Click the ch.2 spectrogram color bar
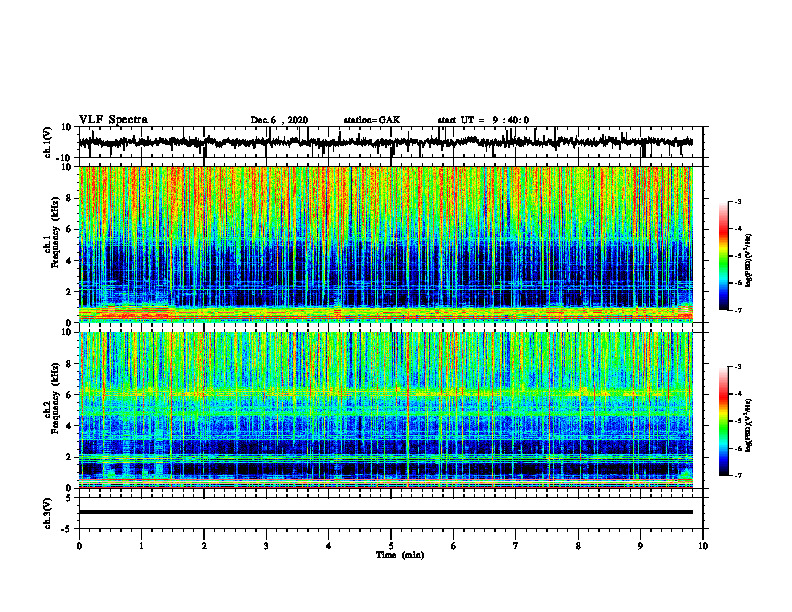 723,421
